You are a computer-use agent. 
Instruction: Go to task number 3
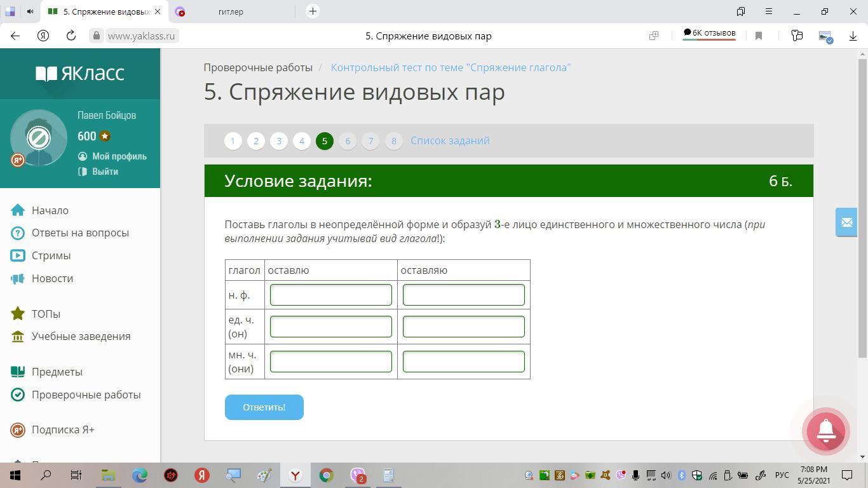click(x=279, y=141)
